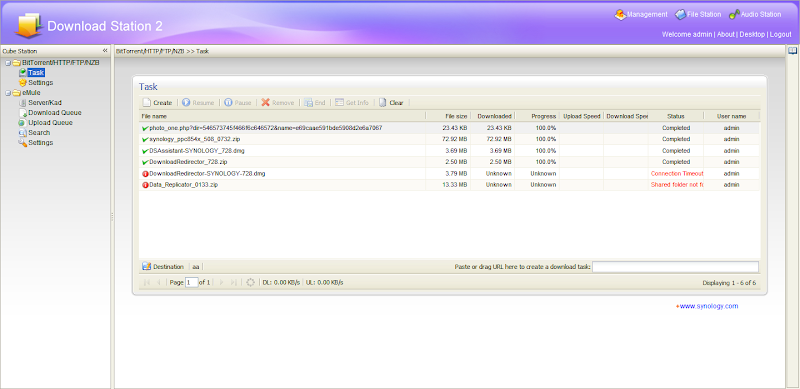Click the File Station header icon
This screenshot has height=389, width=800.
[x=680, y=15]
